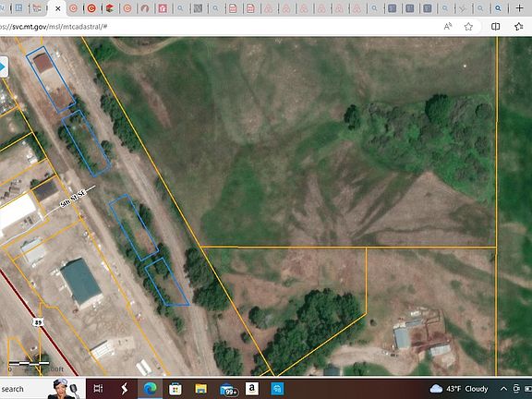The image size is (532, 399).
Task: Switch to the last search tab
Action: point(498,8)
